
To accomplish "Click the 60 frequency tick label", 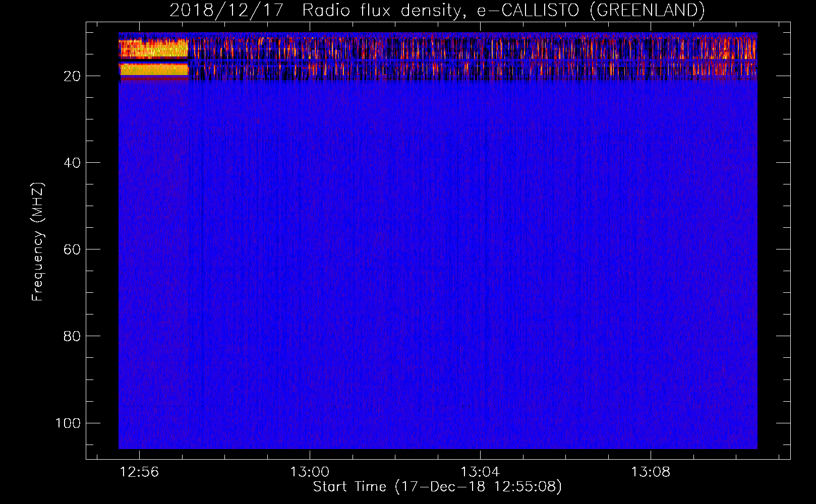I will [x=72, y=249].
